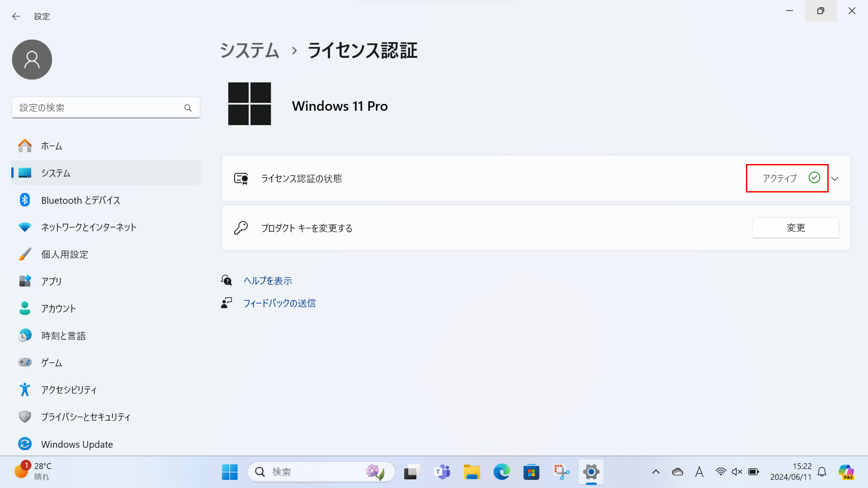This screenshot has height=488, width=868.
Task: Open notifications bell icon
Action: 822,472
